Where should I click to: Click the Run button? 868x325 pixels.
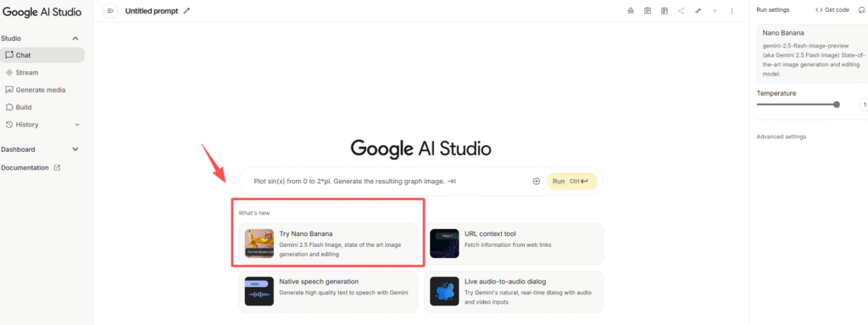pyautogui.click(x=572, y=182)
